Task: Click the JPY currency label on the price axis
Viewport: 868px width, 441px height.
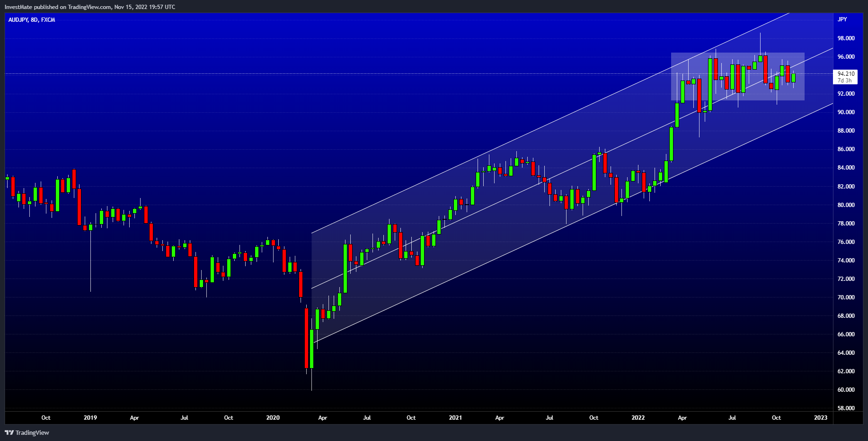Action: (842, 19)
